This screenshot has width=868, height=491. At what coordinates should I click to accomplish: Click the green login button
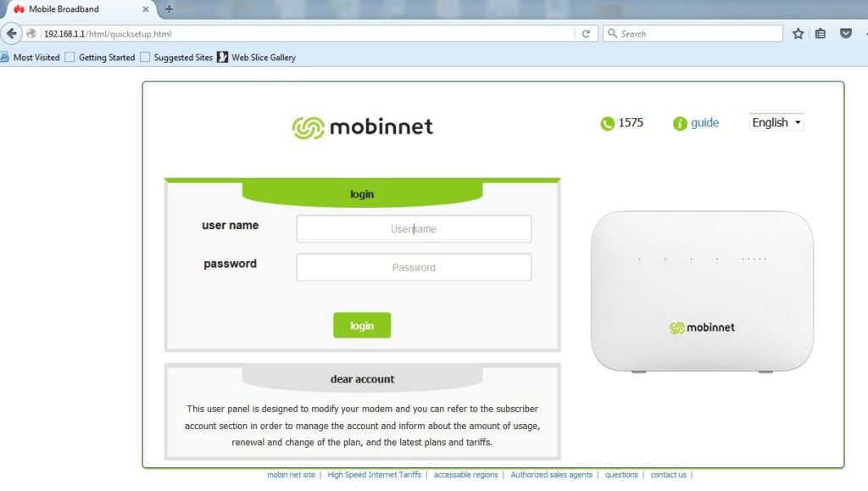362,326
